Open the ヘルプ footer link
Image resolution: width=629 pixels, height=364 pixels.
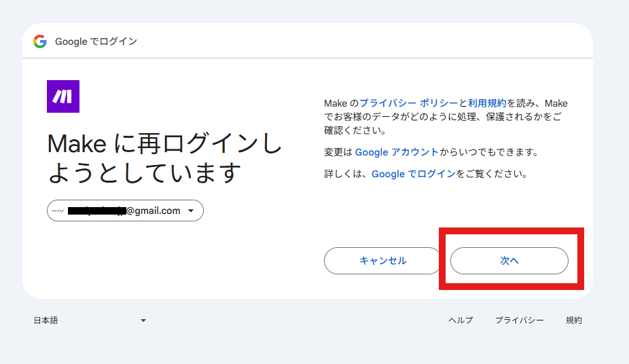coord(461,321)
